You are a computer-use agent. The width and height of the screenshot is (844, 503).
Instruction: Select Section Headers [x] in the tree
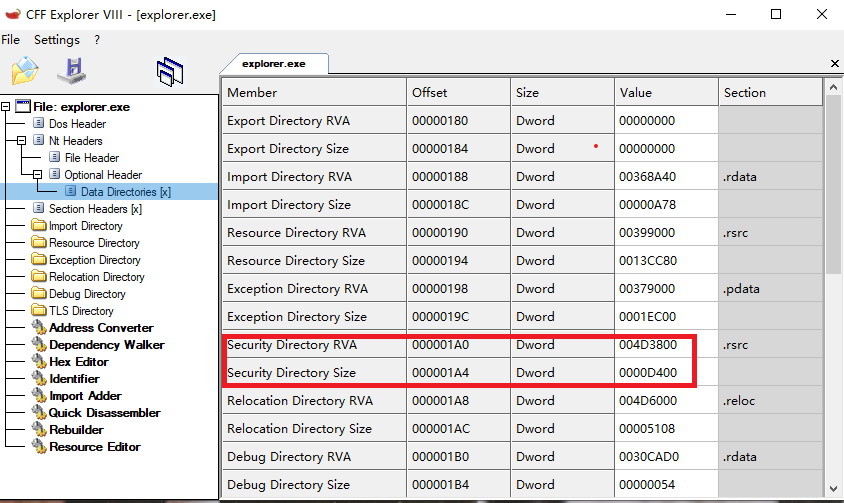pyautogui.click(x=94, y=209)
